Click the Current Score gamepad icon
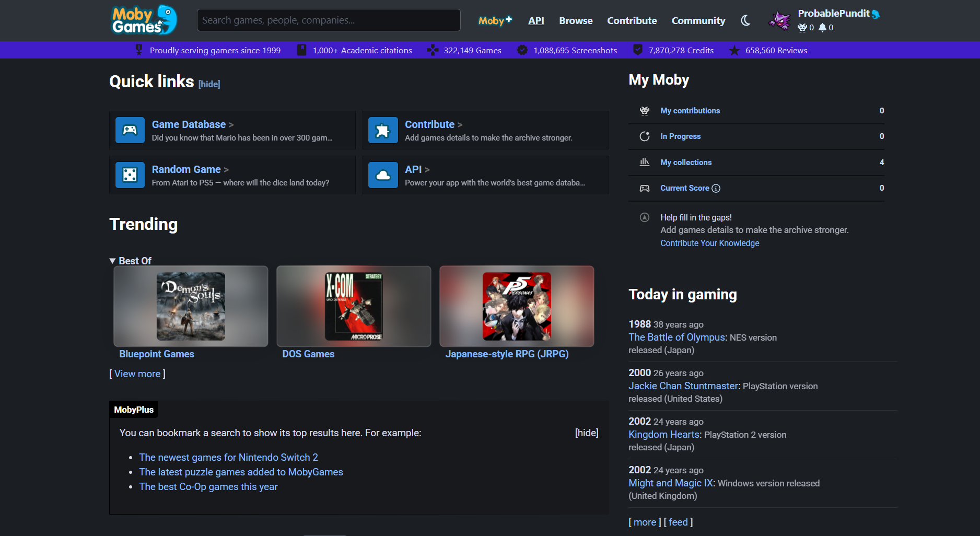The height and width of the screenshot is (536, 980). (645, 188)
